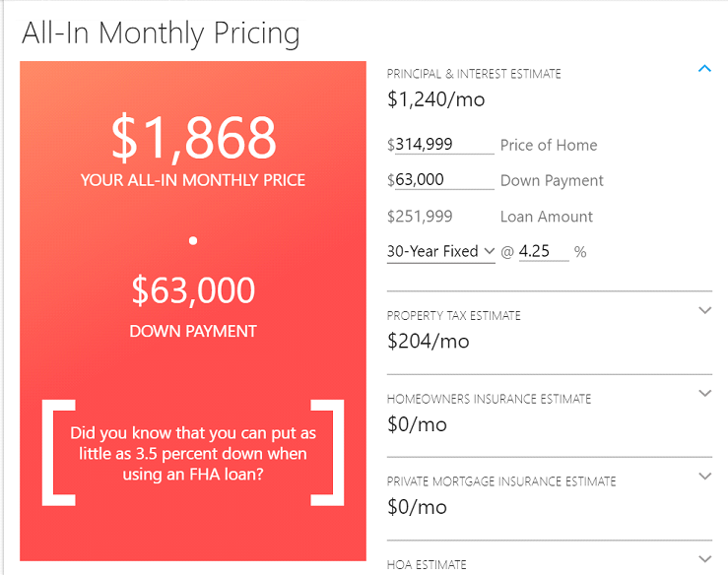This screenshot has height=575, width=728.
Task: Click the Private Mortgage Insurance Estimate heading
Action: click(x=501, y=481)
